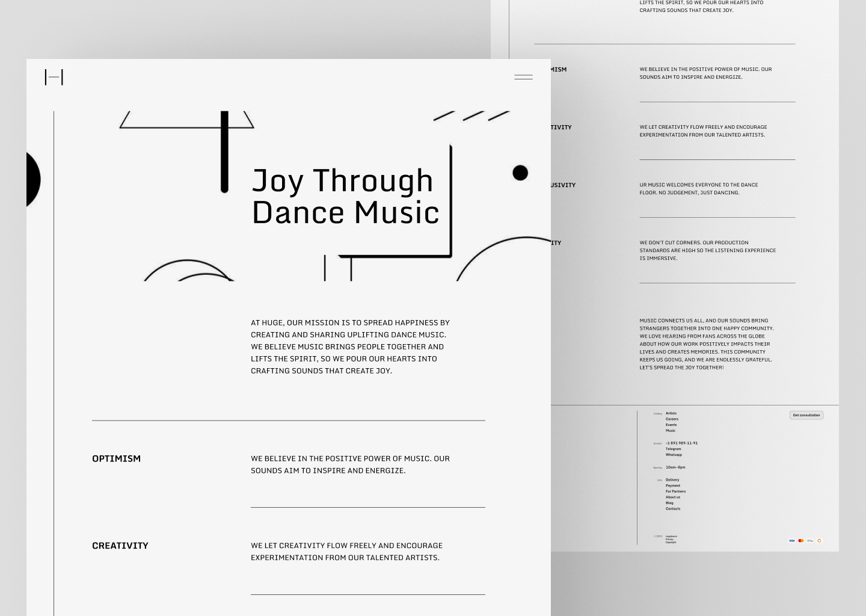Open the Contacts page
866x616 pixels.
tap(673, 509)
